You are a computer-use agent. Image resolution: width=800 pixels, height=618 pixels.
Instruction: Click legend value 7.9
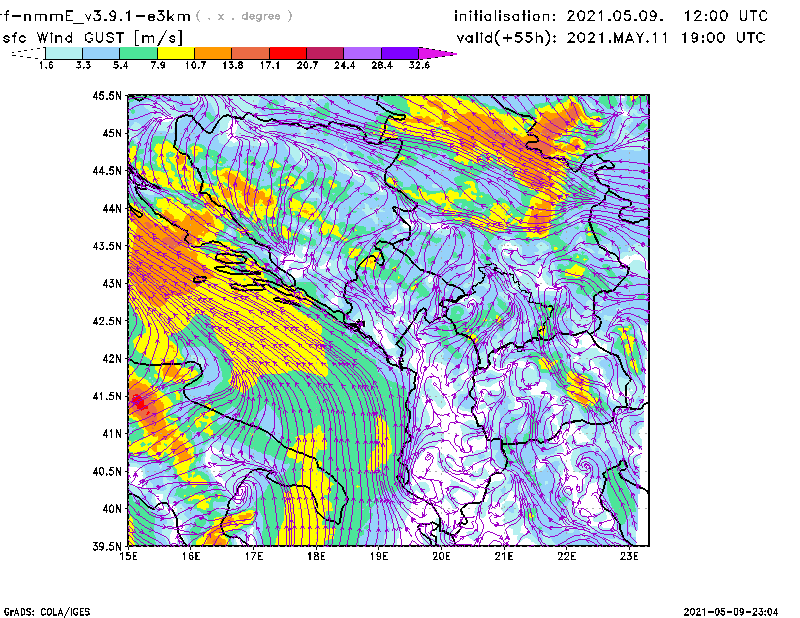pyautogui.click(x=158, y=65)
